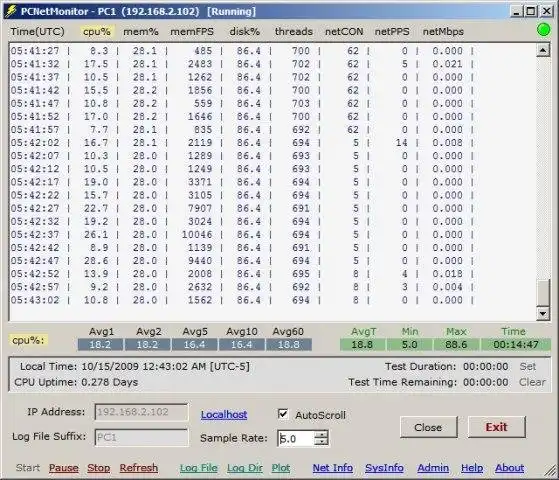Click the netMbps value 0.021

[447, 64]
